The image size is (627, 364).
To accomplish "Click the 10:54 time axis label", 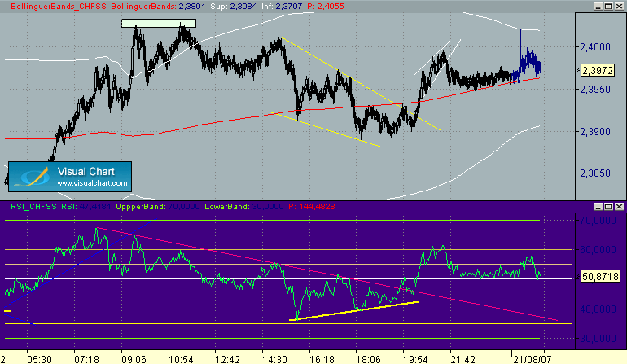I will click(x=181, y=360).
